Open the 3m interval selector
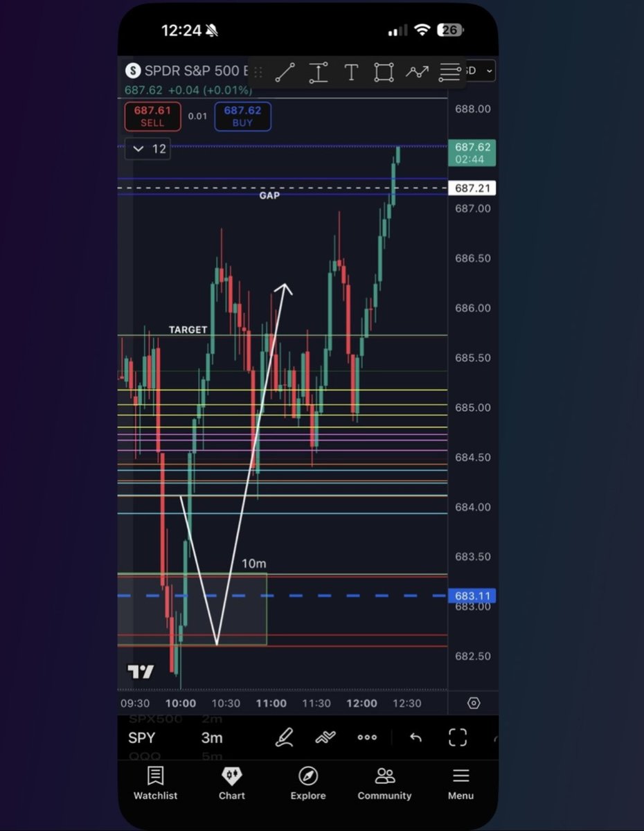644x831 pixels. point(212,737)
